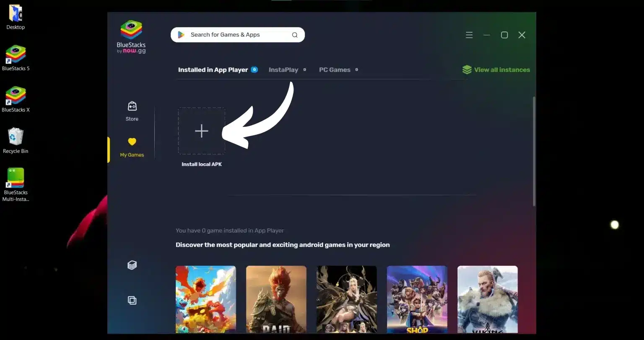Click the BlueStacks by now.gg logo

pyautogui.click(x=131, y=37)
